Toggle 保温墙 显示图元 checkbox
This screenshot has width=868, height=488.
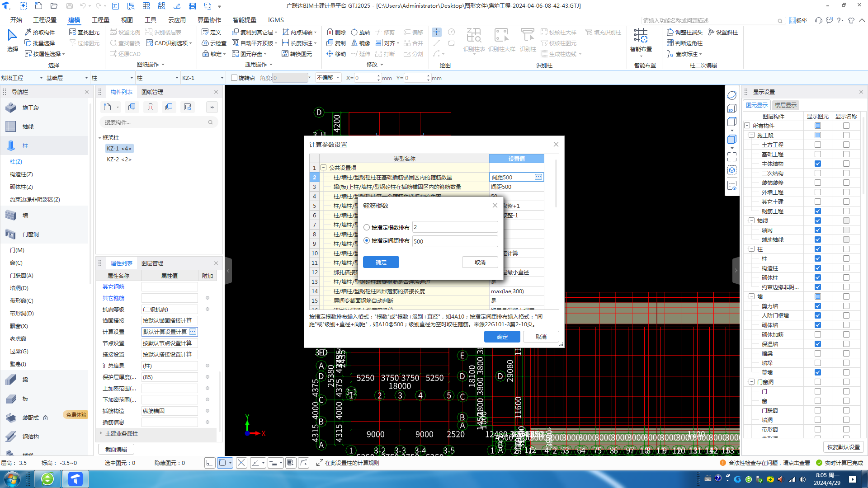[817, 344]
